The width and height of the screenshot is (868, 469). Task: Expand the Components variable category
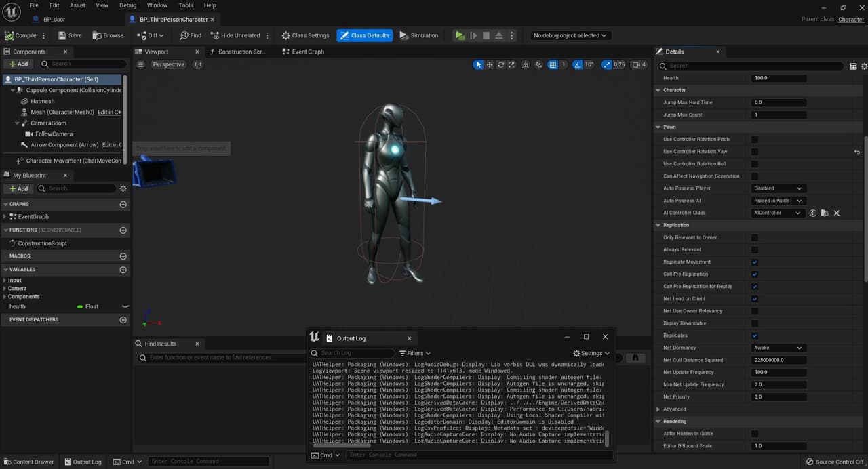pos(5,297)
